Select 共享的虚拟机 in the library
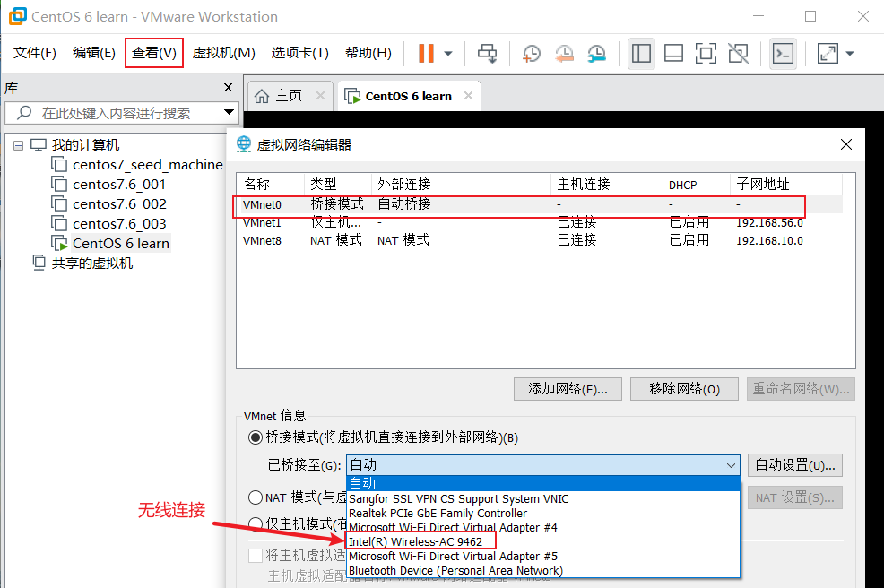Image resolution: width=884 pixels, height=588 pixels. (x=91, y=264)
